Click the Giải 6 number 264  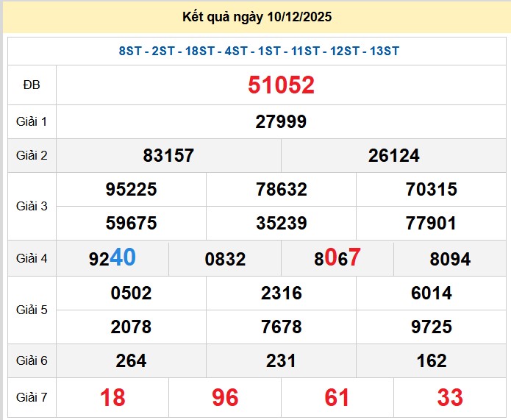pyautogui.click(x=131, y=361)
